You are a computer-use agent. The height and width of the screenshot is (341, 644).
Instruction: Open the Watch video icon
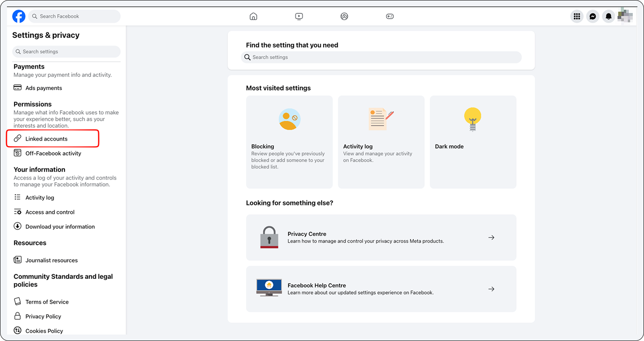pyautogui.click(x=299, y=16)
